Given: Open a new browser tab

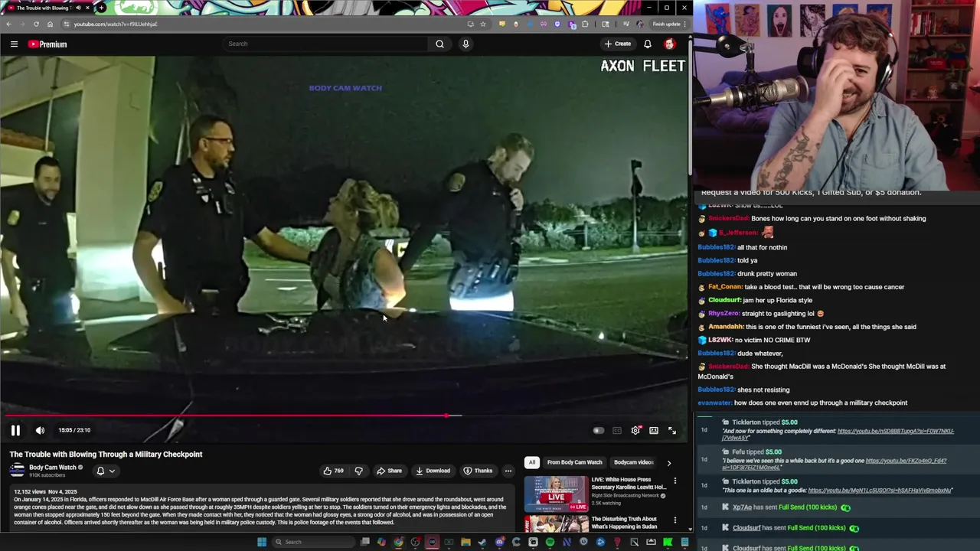Looking at the screenshot, I should [x=101, y=8].
